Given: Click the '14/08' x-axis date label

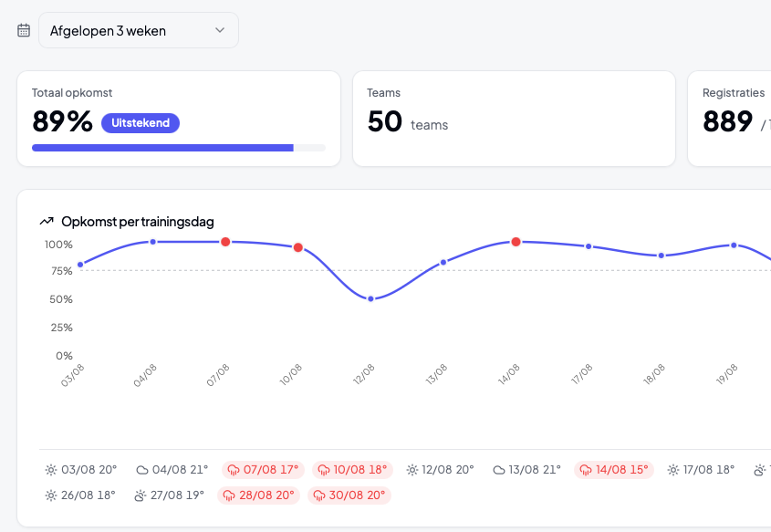Looking at the screenshot, I should pyautogui.click(x=509, y=374).
